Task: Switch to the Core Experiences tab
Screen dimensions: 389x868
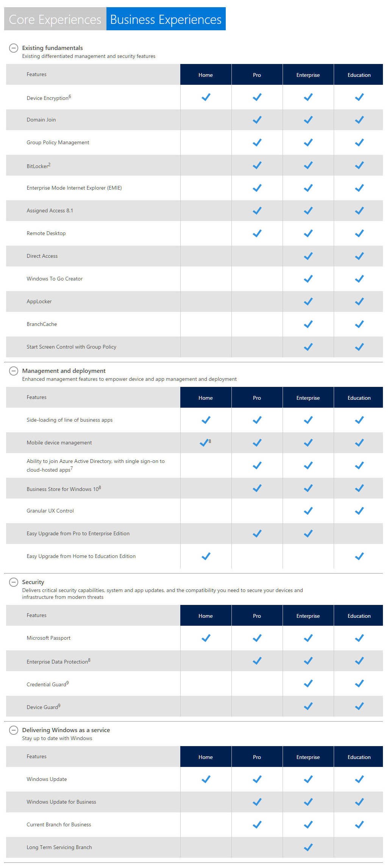Action: tap(55, 19)
